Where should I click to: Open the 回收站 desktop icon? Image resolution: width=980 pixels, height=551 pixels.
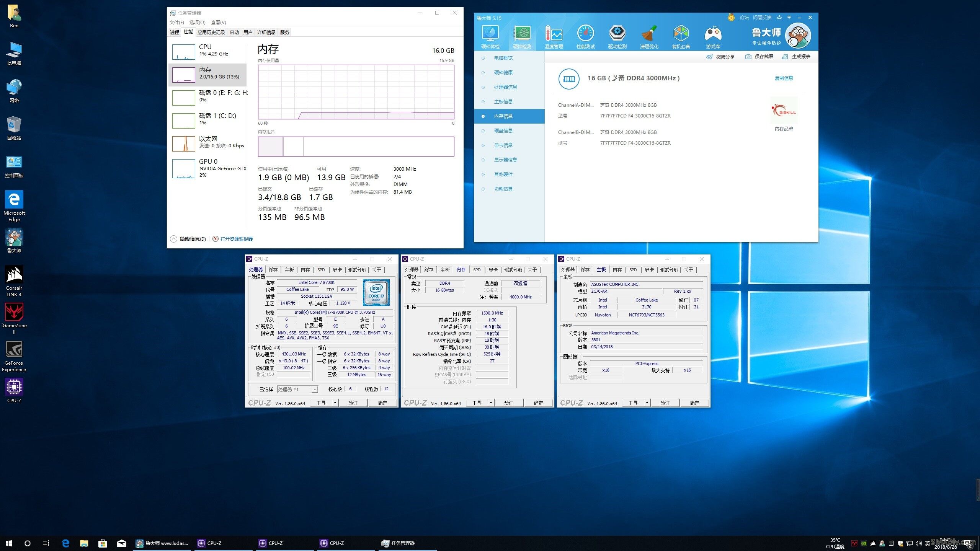click(14, 129)
